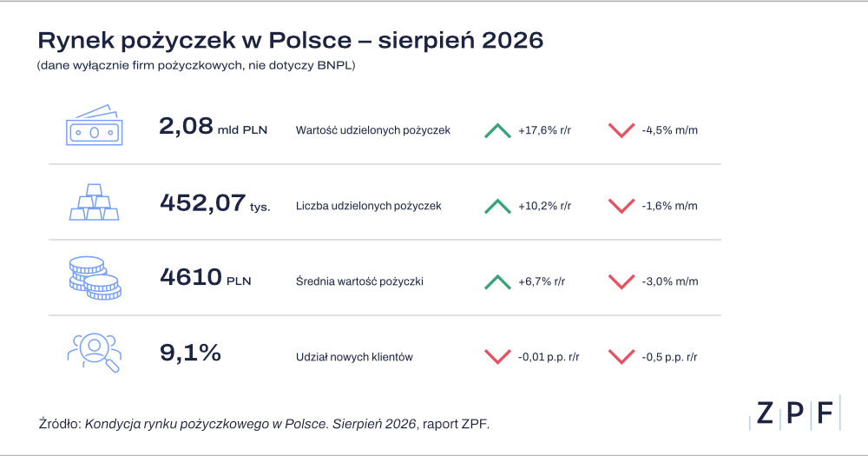Image resolution: width=868 pixels, height=456 pixels.
Task: Click the 2,08 mld PLN value
Action: 214,127
